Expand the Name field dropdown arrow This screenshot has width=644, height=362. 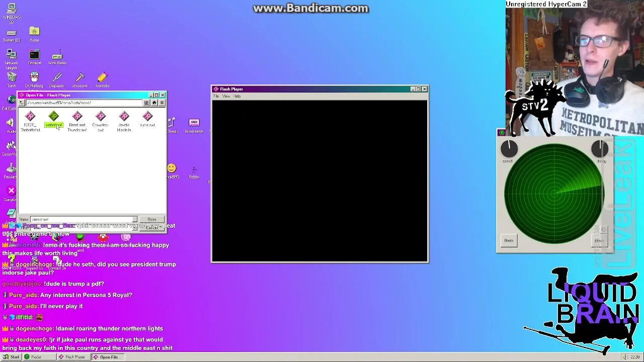135,220
